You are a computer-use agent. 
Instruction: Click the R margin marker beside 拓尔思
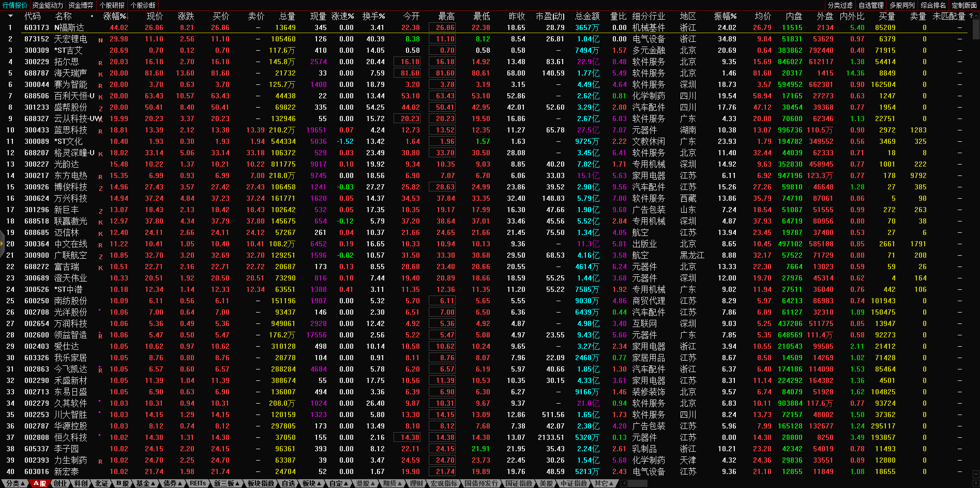point(100,63)
